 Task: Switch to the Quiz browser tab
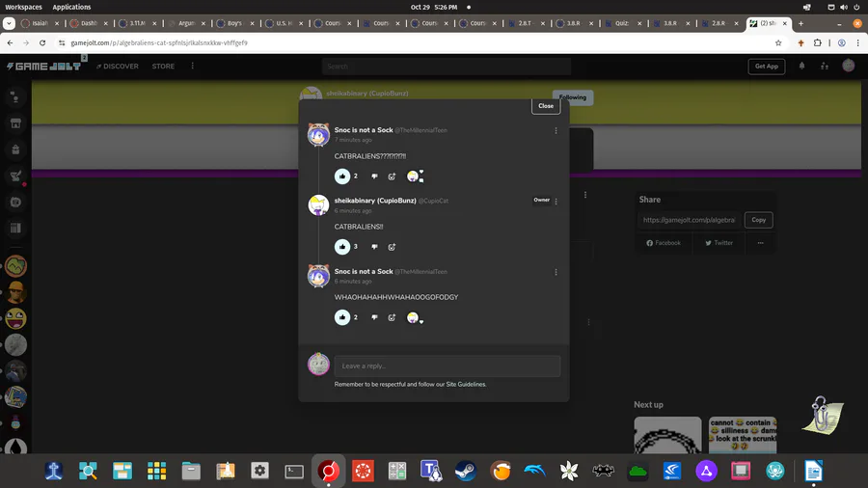click(621, 23)
